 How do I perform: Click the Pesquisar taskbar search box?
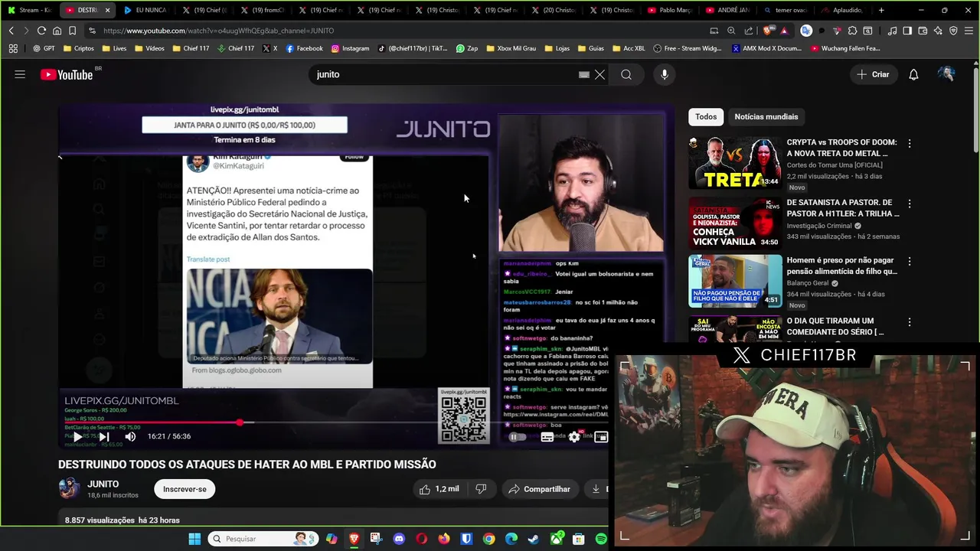coord(262,539)
